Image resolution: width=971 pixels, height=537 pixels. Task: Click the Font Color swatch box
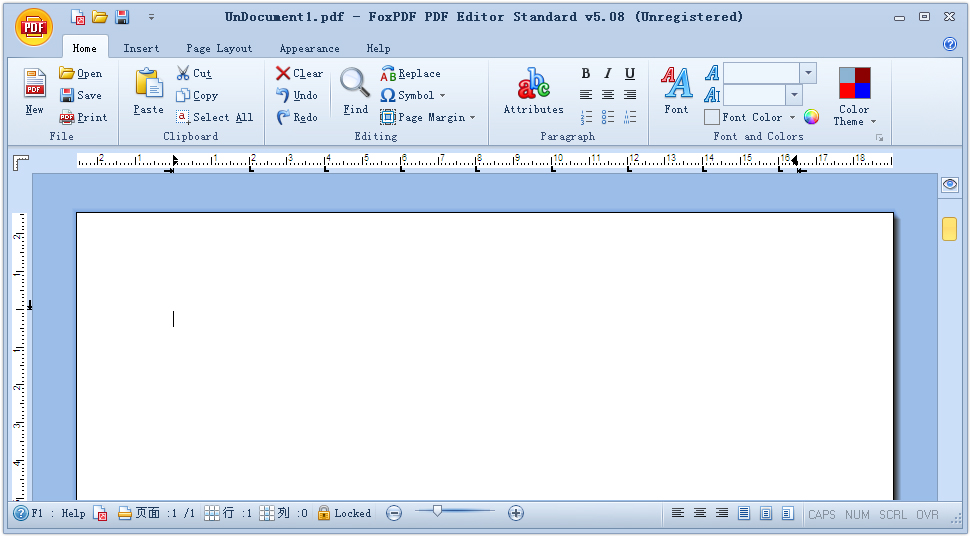(x=712, y=116)
